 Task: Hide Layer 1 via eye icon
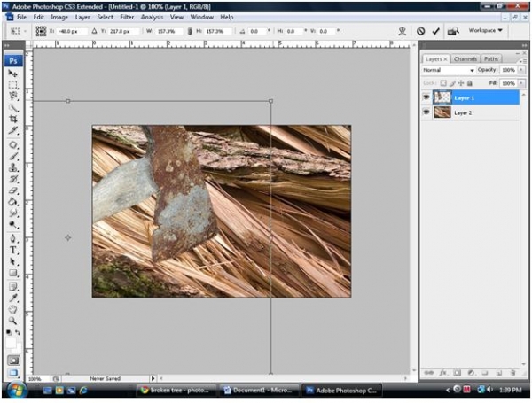tap(426, 97)
